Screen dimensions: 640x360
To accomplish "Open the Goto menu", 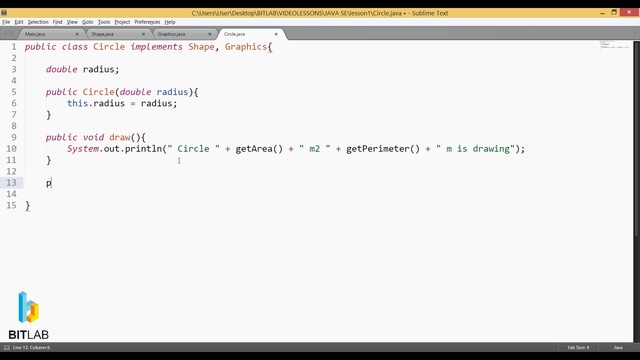I will (x=88, y=22).
